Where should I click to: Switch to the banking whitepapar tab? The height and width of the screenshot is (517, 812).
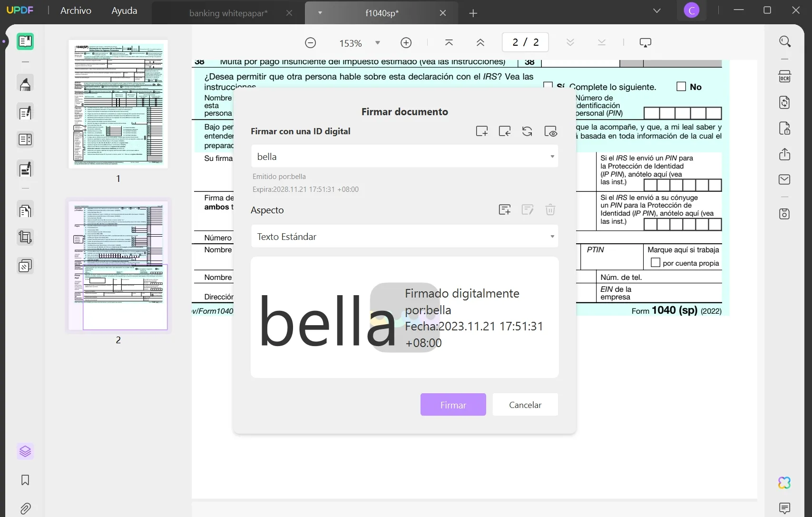[x=228, y=13]
